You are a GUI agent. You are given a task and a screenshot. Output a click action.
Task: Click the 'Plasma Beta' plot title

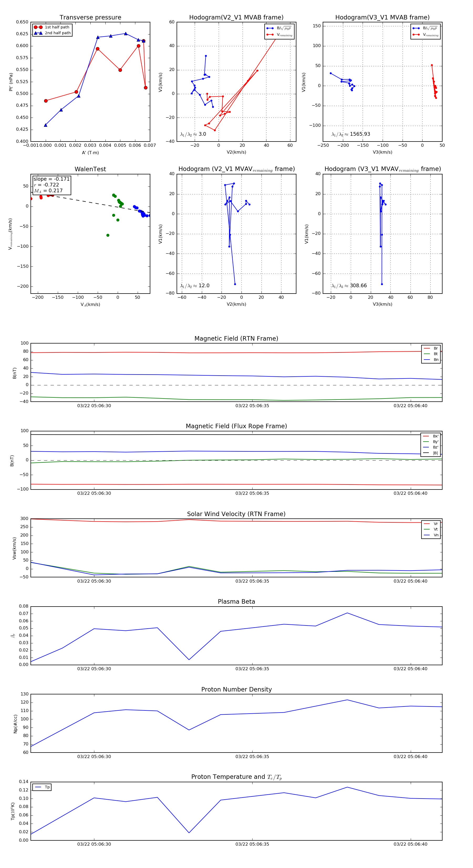236,602
